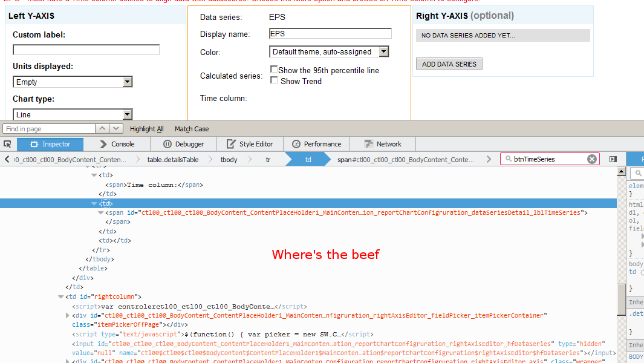Click the NO DATA SERIES ADDED YET text
The height and width of the screenshot is (363, 644).
(468, 35)
